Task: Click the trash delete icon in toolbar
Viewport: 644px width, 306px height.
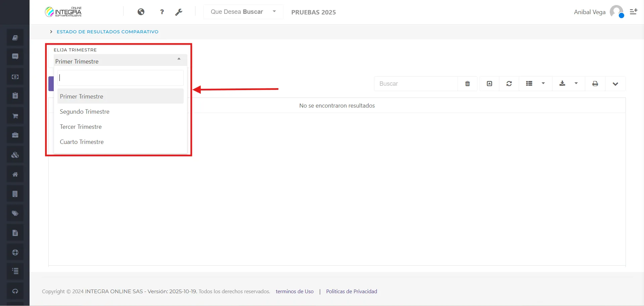Action: point(467,84)
